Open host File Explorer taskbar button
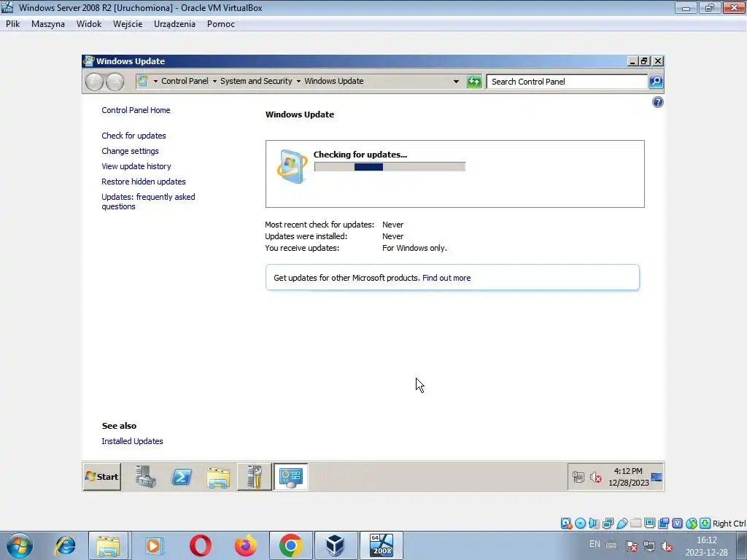The width and height of the screenshot is (747, 560). coord(108,545)
